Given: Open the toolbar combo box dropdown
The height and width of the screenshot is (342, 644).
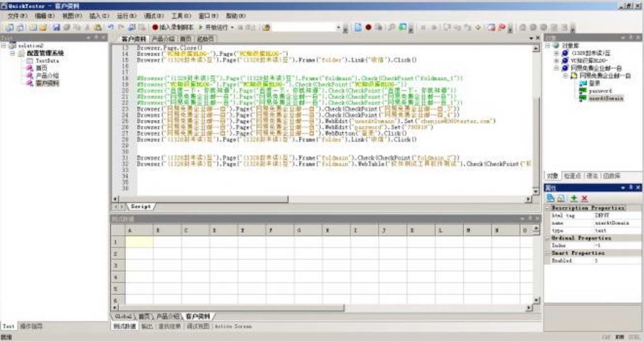Looking at the screenshot, I should click(338, 27).
